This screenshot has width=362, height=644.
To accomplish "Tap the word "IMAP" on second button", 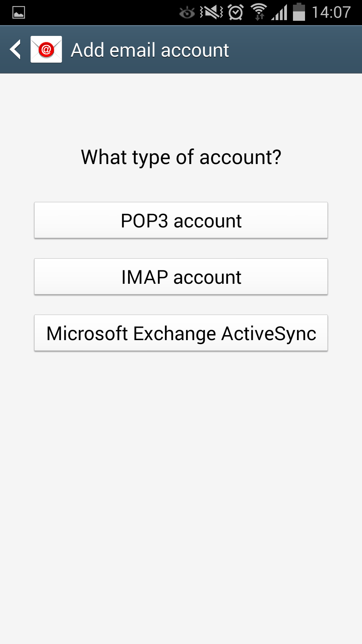I will [144, 277].
